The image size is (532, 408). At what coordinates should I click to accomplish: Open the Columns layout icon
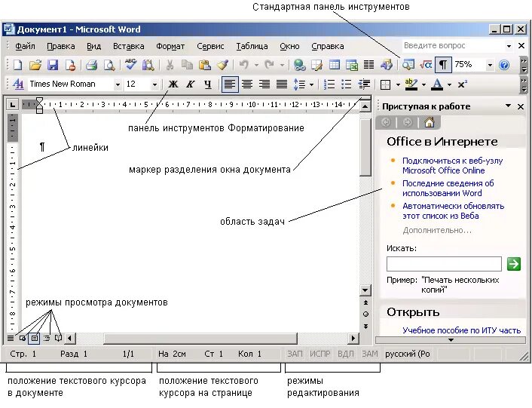[368, 65]
